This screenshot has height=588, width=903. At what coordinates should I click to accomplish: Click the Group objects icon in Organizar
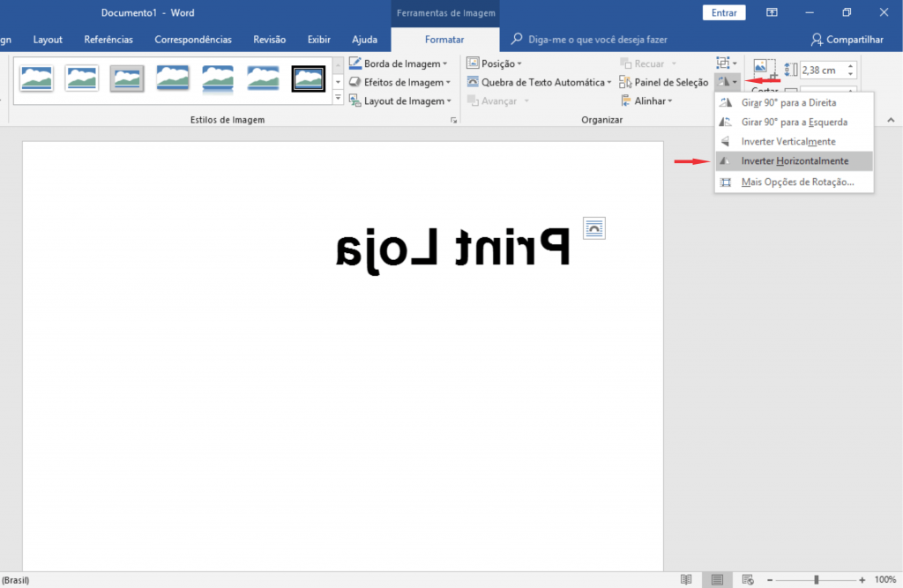[724, 63]
